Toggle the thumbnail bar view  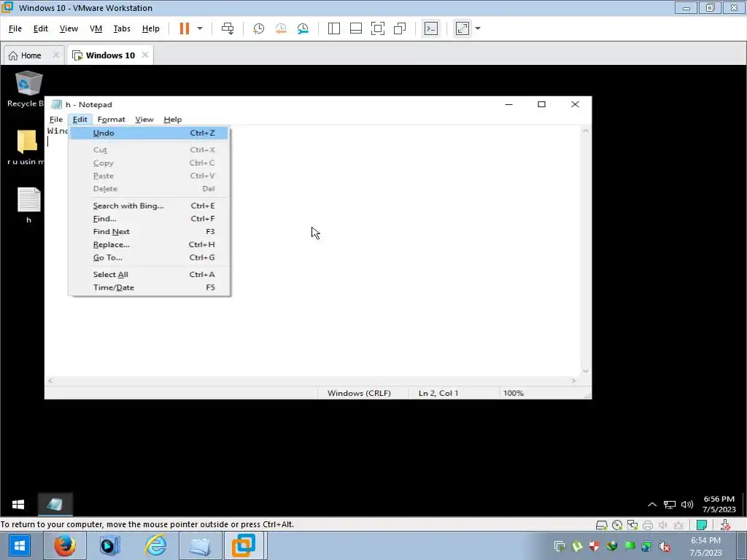point(356,28)
